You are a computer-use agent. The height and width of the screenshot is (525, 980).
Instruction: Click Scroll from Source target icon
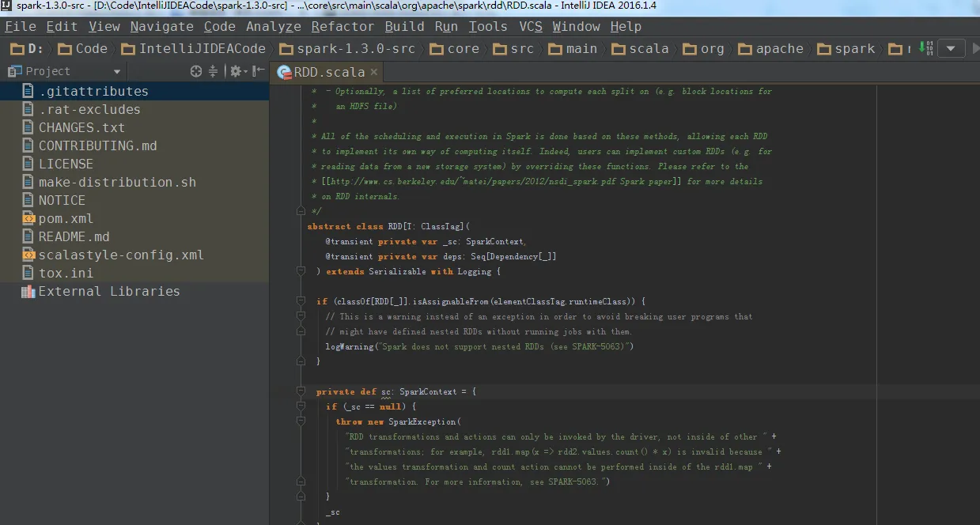196,71
